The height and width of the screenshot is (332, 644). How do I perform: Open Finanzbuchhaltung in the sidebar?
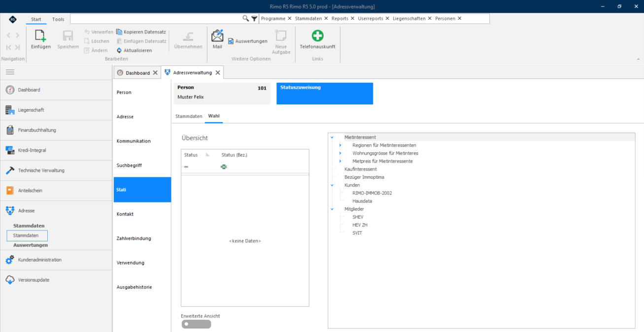(56, 130)
